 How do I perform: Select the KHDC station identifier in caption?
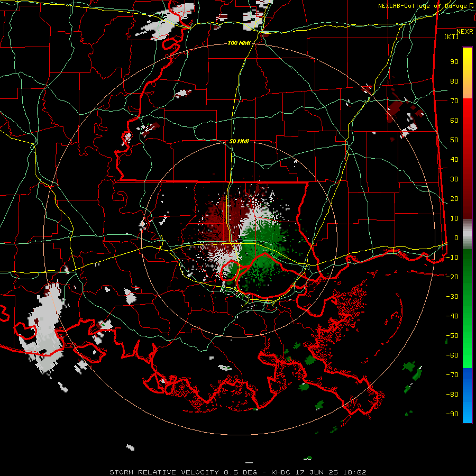281,472
